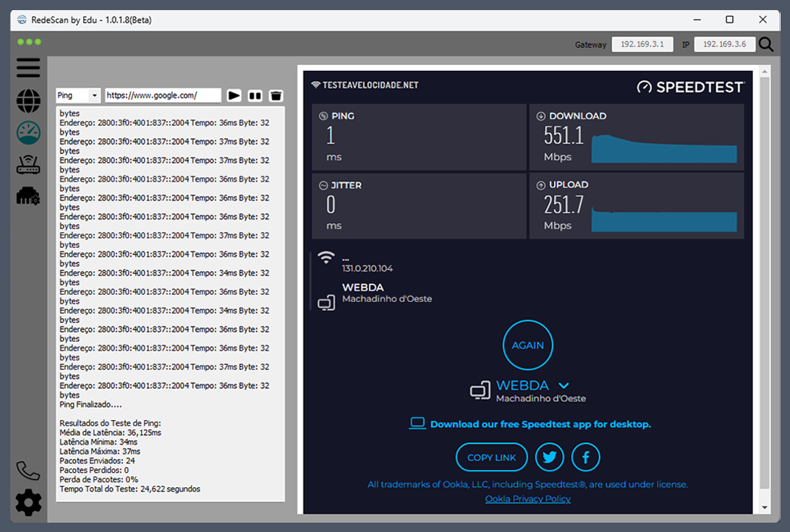
Task: Share result on Twitter
Action: (x=550, y=458)
